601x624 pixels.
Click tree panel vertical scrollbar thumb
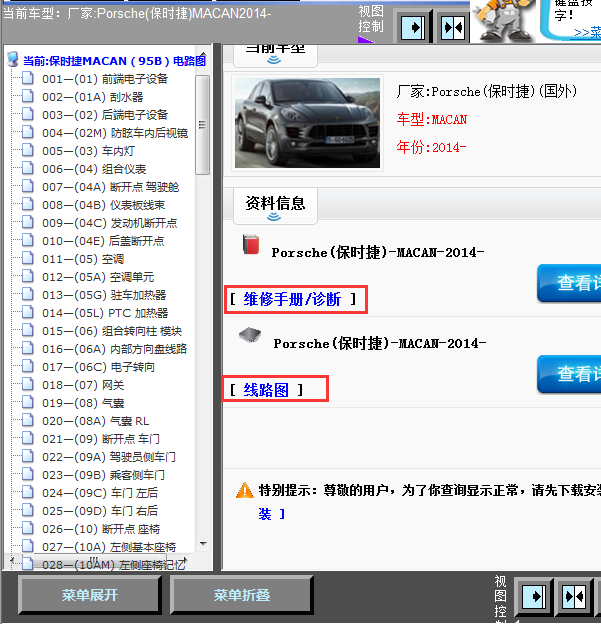point(202,125)
